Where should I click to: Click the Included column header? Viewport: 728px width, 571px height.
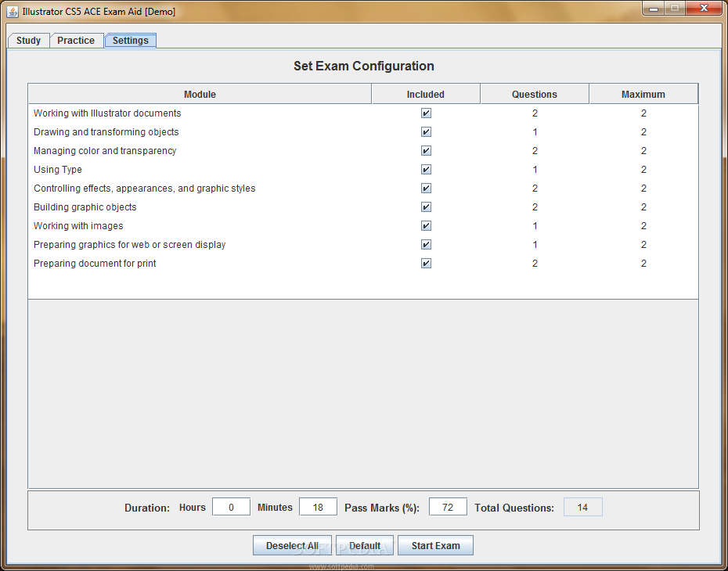coord(426,94)
